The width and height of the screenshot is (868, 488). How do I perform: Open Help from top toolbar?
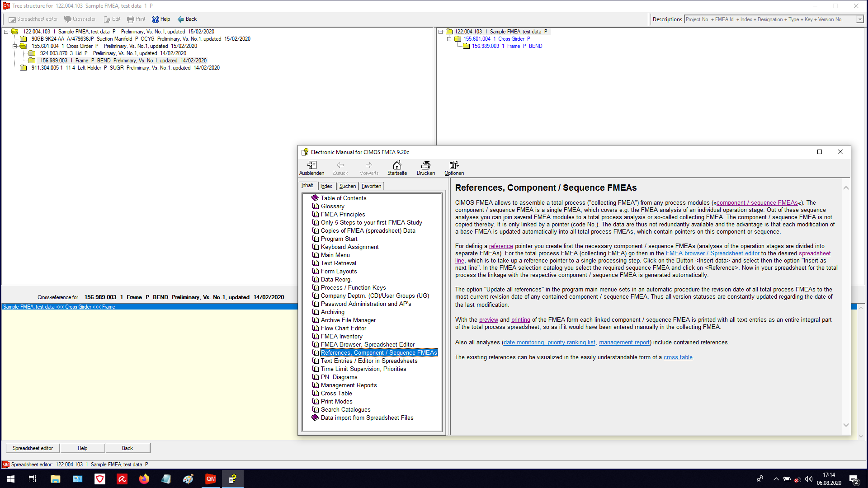click(161, 19)
